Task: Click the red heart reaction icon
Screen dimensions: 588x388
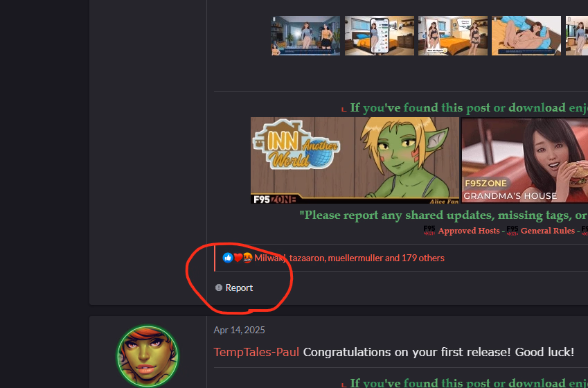Action: coord(238,258)
